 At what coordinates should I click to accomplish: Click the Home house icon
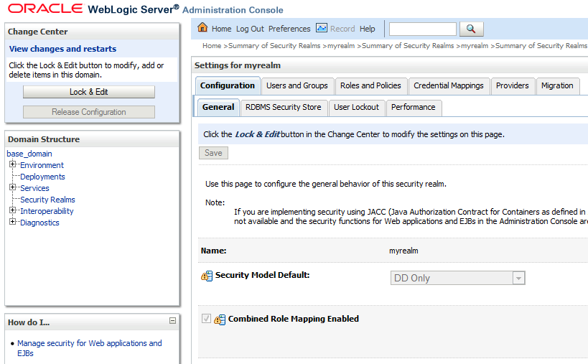(x=202, y=28)
